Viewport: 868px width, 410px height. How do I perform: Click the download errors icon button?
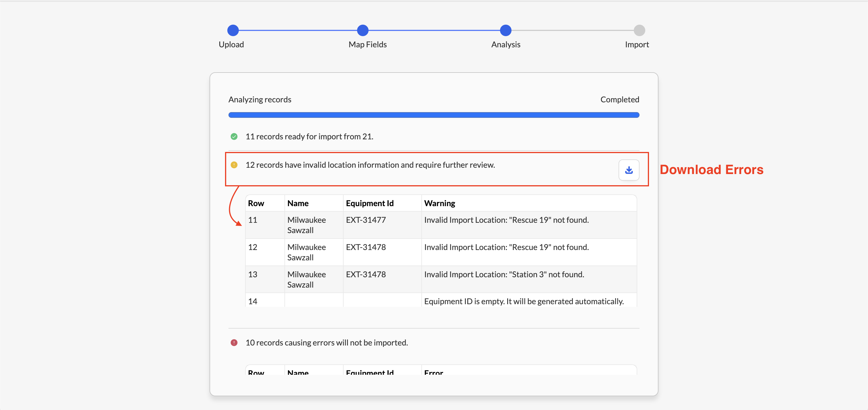pyautogui.click(x=628, y=170)
